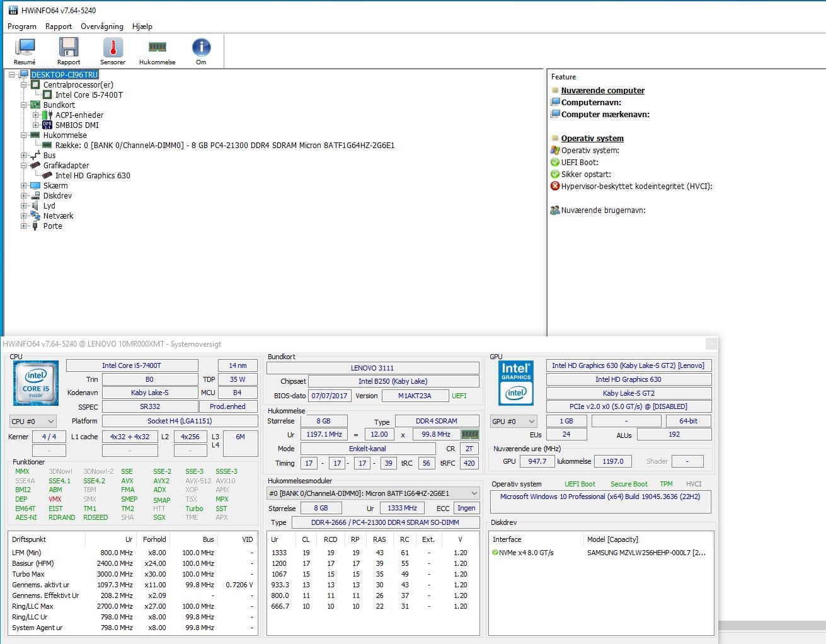Click the Intel Graphics logo
Image resolution: width=826 pixels, height=644 pixels.
(516, 382)
